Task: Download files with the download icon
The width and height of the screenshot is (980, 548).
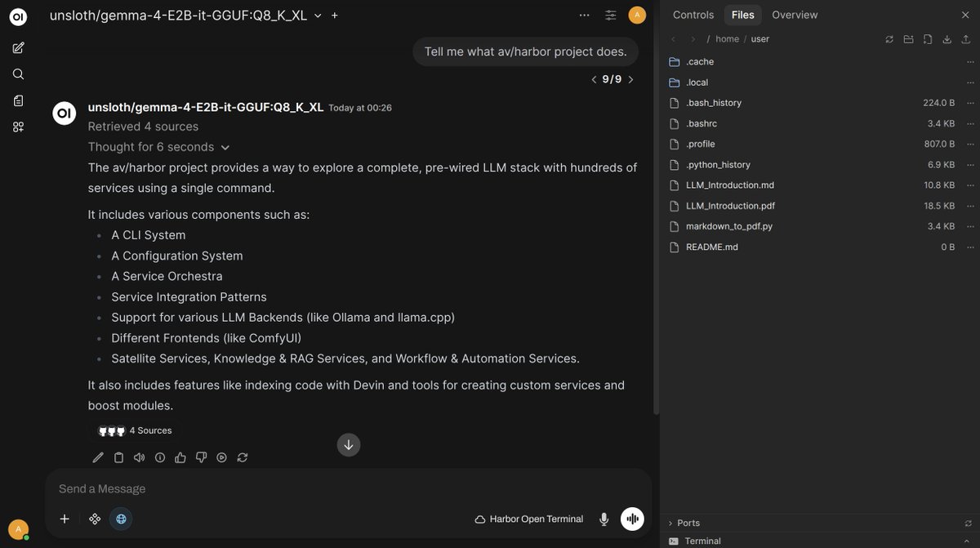Action: [945, 38]
